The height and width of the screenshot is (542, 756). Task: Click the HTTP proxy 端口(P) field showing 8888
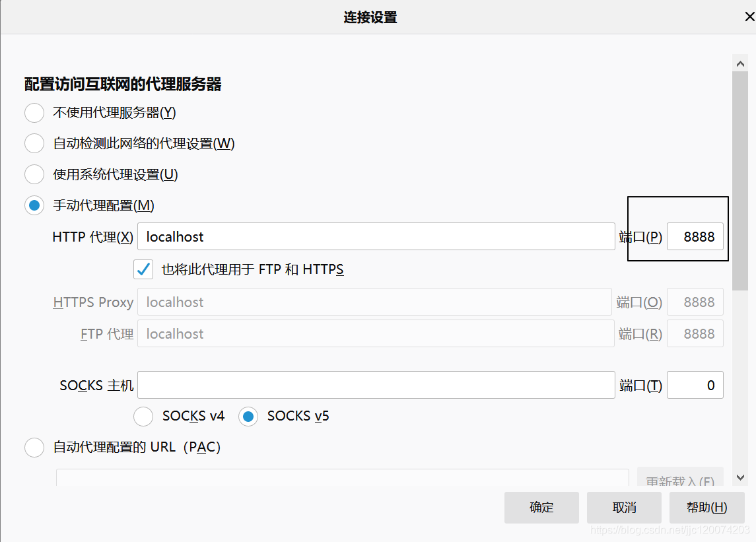695,236
